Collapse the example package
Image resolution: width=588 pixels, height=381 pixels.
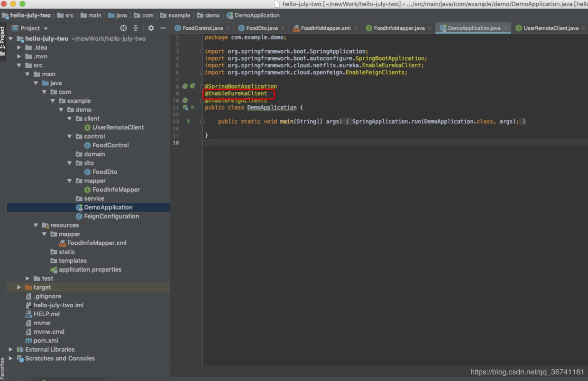pyautogui.click(x=53, y=101)
